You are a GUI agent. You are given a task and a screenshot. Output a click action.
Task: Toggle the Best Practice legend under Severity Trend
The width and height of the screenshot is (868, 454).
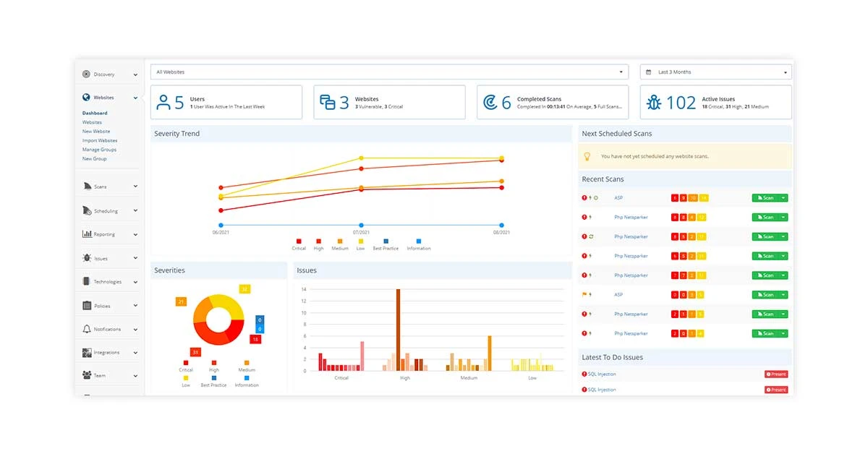click(x=387, y=243)
